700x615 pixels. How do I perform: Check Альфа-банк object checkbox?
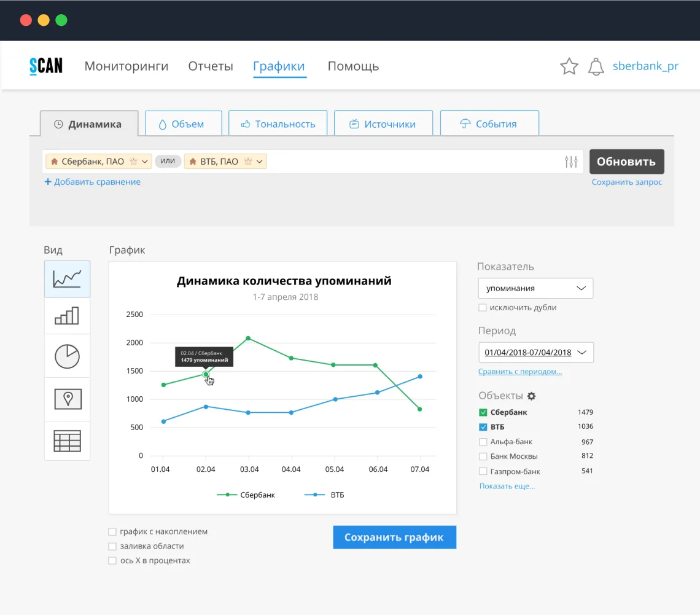(483, 442)
